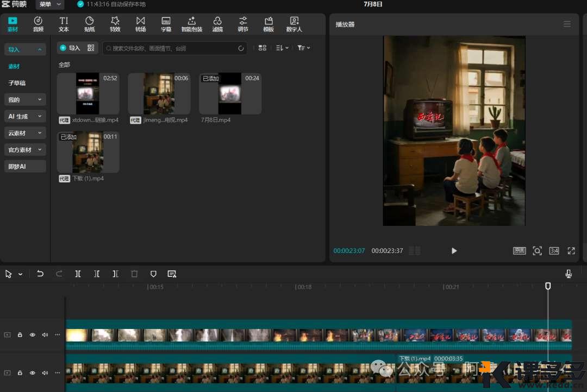Expand the 我的 sidebar section
Viewport: 587px width, 392px height.
[x=25, y=99]
